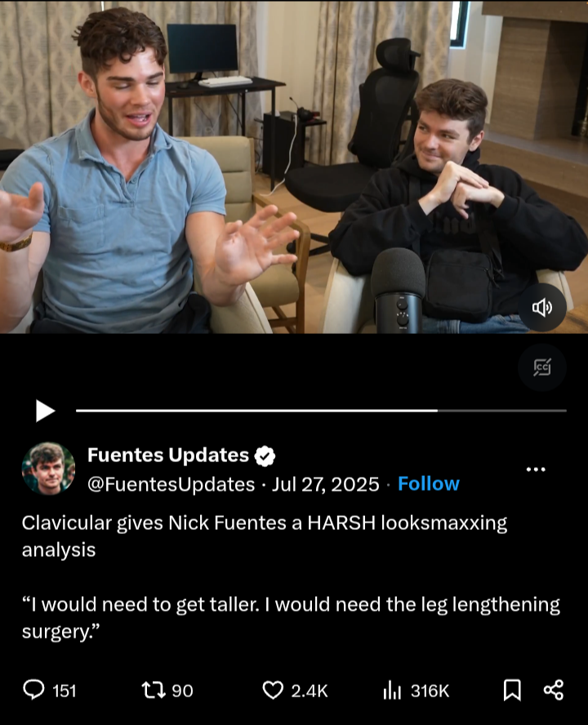Play the video with the triangle play button
Image resolution: width=588 pixels, height=725 pixels.
46,411
